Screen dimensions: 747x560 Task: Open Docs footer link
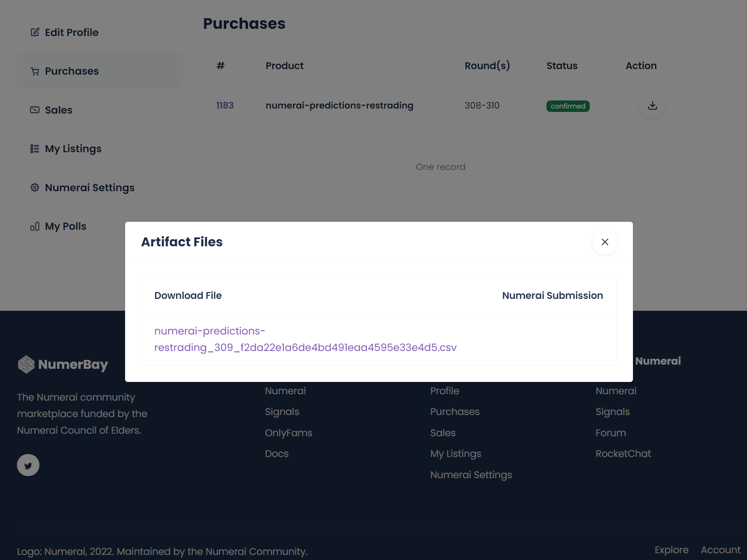pos(276,454)
